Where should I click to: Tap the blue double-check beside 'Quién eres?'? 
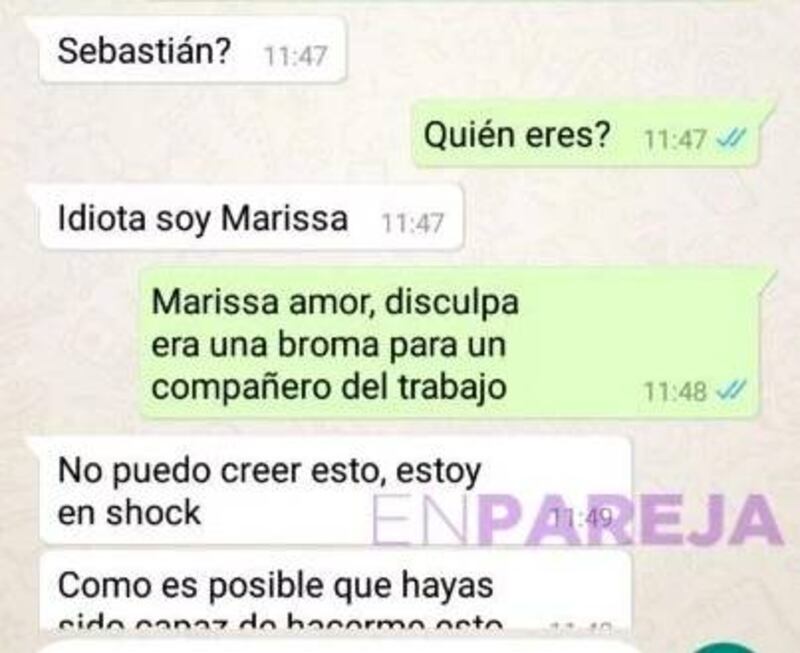(x=732, y=137)
